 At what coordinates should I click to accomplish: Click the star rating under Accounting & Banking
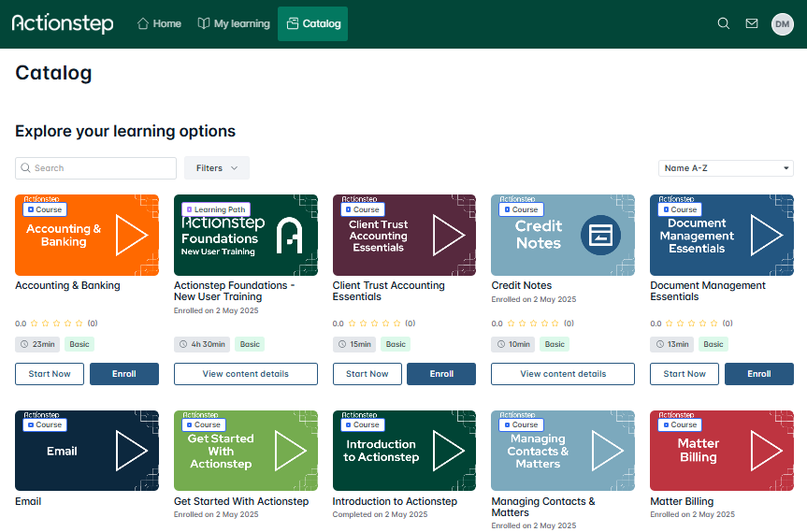tap(57, 324)
